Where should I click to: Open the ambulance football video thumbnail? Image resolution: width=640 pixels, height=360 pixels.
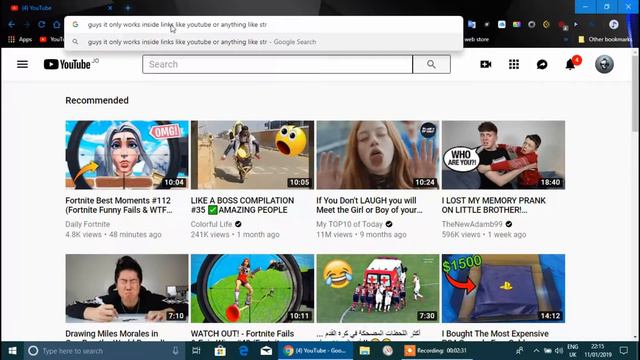point(378,289)
